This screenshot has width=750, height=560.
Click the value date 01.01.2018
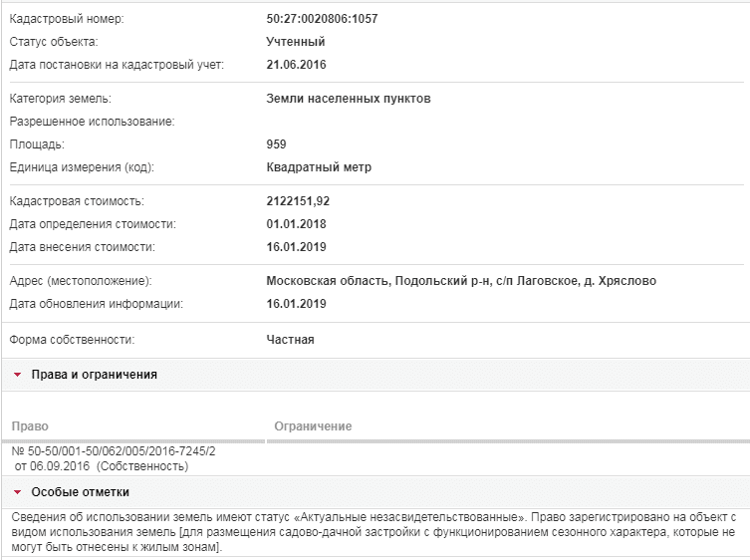[x=296, y=224]
